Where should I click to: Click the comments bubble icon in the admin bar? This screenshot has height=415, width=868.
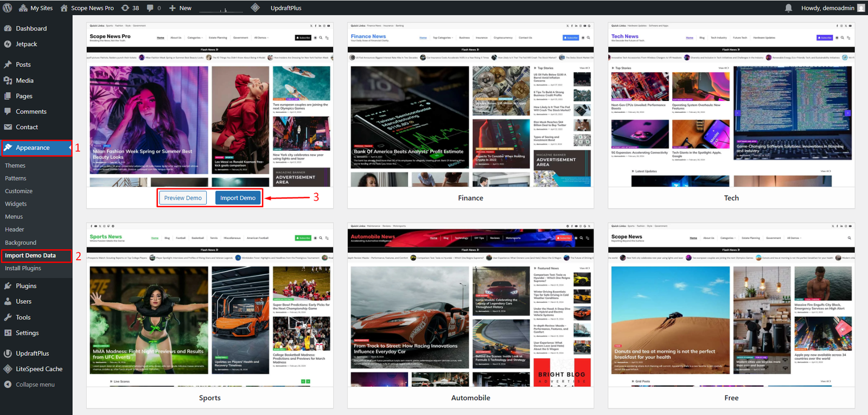coord(150,8)
